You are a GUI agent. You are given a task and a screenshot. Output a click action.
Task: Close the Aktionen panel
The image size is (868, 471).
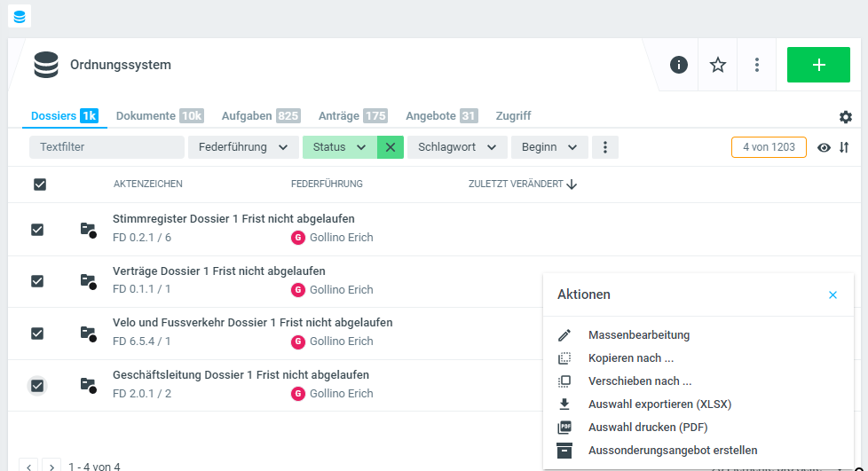pos(832,294)
